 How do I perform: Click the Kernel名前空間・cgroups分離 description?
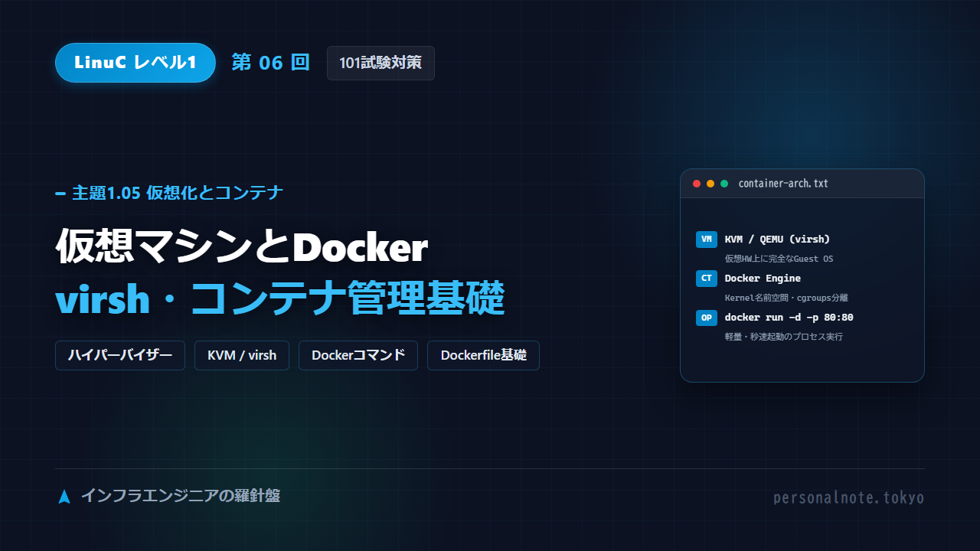point(786,298)
